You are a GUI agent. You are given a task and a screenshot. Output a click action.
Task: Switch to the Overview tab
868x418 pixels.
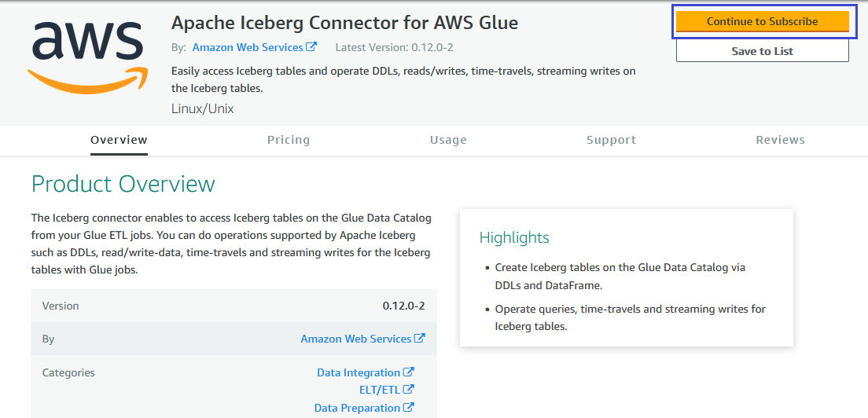pyautogui.click(x=119, y=140)
